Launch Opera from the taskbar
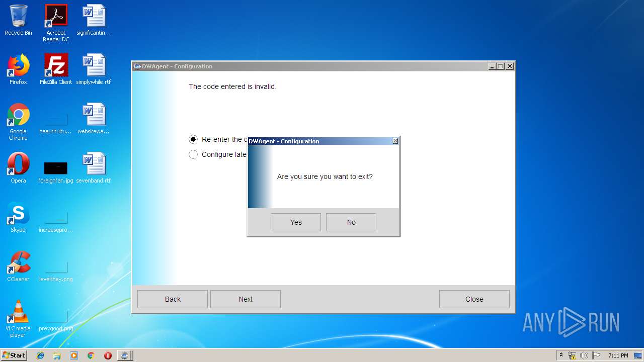The image size is (644, 362). (x=108, y=355)
